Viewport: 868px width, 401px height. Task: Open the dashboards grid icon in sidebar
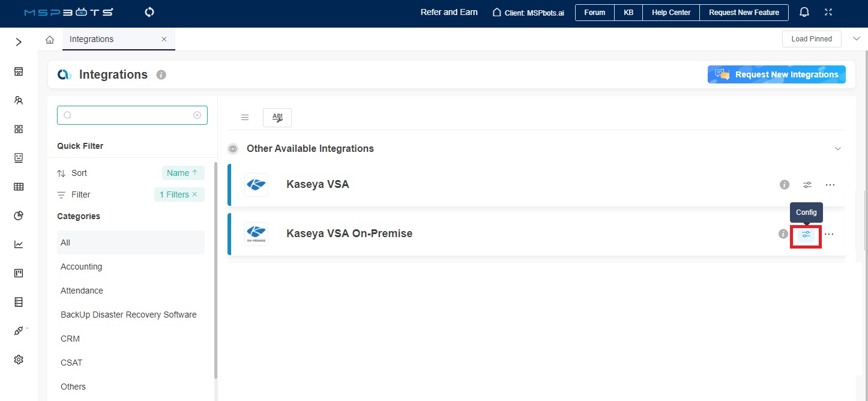[19, 129]
